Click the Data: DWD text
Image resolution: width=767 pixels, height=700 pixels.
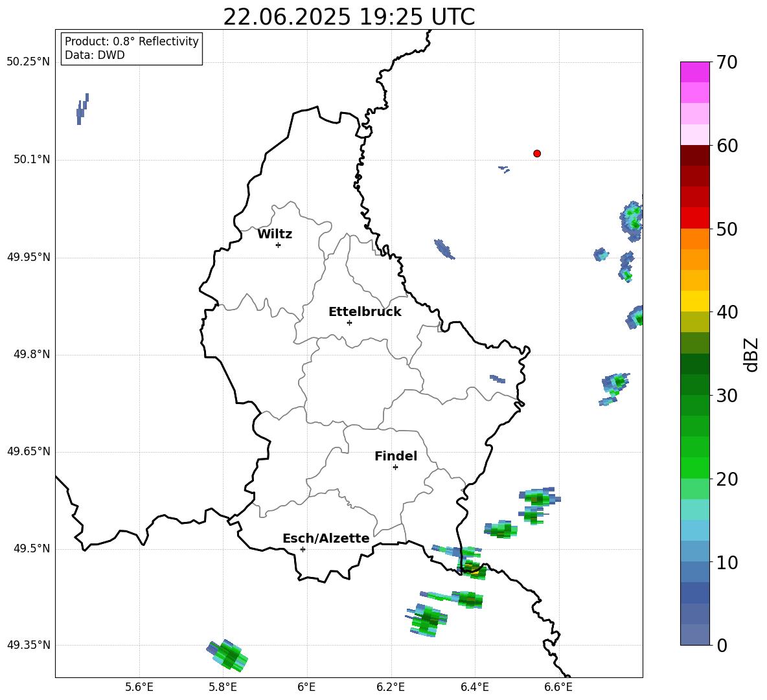[x=95, y=55]
